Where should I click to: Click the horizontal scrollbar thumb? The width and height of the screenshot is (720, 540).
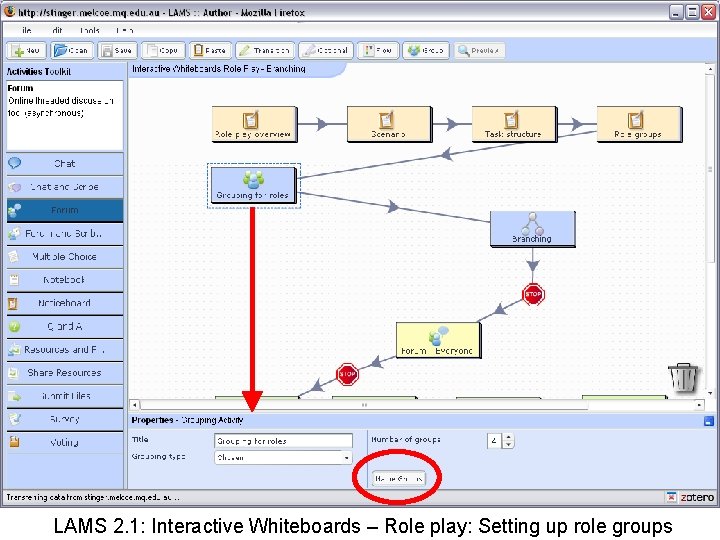[364, 405]
